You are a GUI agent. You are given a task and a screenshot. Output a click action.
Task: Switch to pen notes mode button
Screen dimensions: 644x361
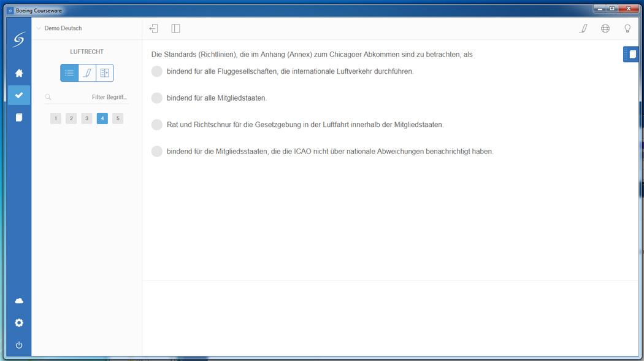point(87,73)
